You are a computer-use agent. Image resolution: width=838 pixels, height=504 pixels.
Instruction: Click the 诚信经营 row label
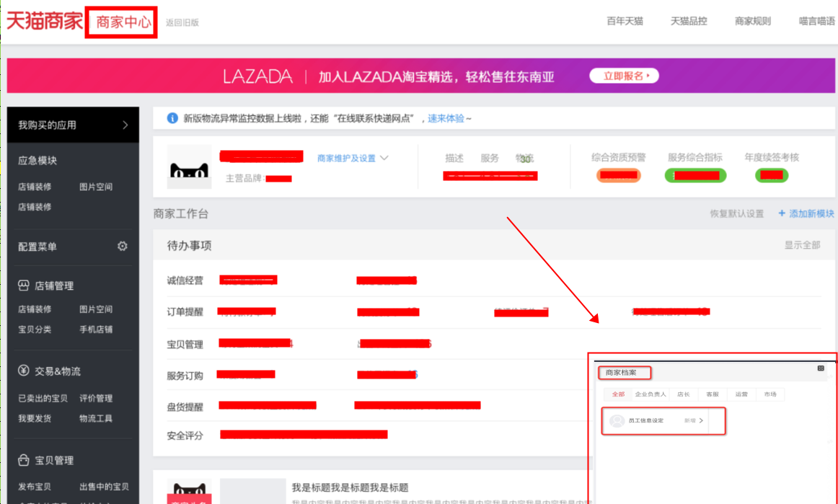pyautogui.click(x=185, y=280)
